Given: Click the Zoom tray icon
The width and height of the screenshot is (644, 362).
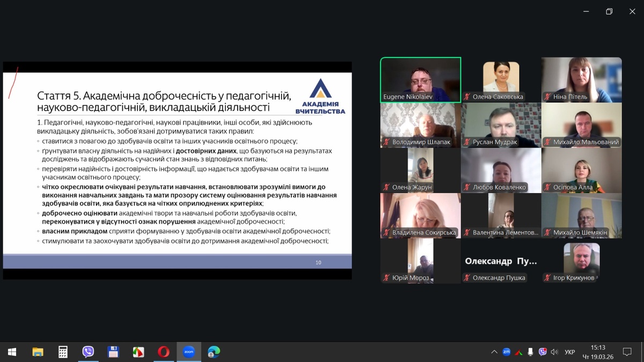Looking at the screenshot, I should pos(506,352).
